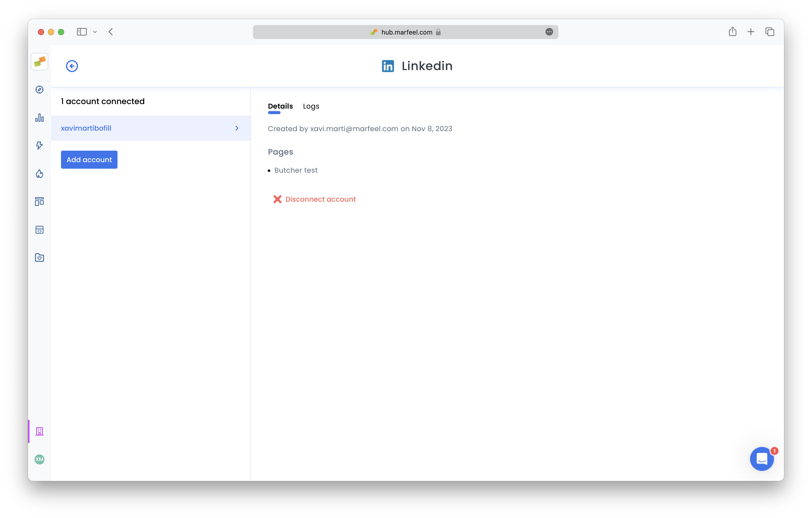The width and height of the screenshot is (812, 518).
Task: Click the Marfeel logo at top left
Action: click(39, 61)
